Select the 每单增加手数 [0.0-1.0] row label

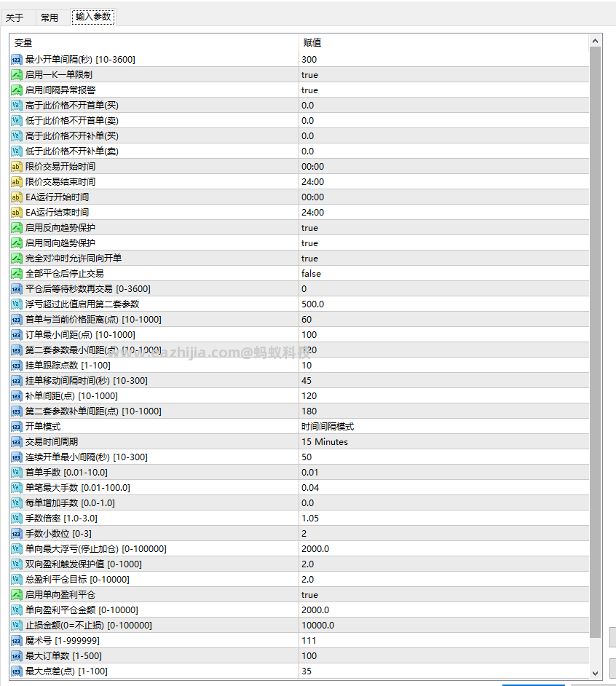[70, 503]
